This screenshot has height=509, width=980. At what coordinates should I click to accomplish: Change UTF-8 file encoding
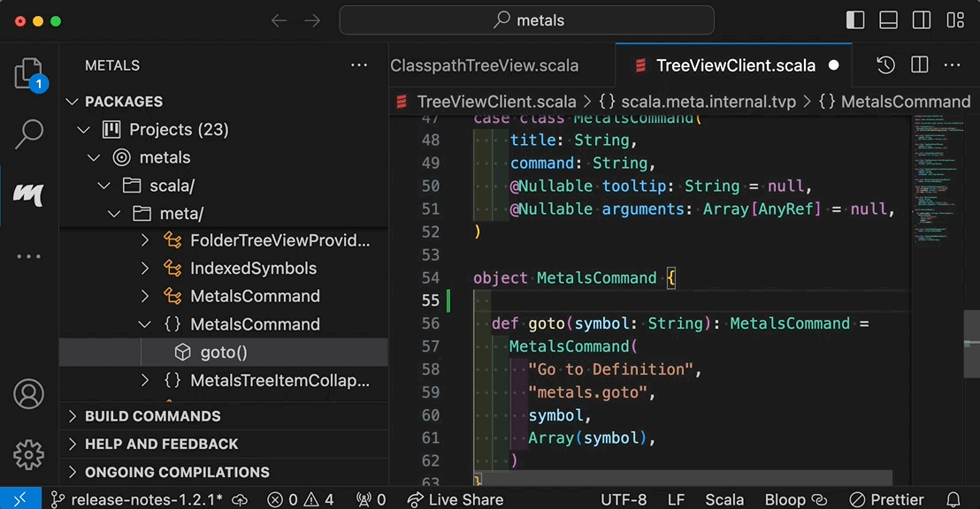point(624,499)
